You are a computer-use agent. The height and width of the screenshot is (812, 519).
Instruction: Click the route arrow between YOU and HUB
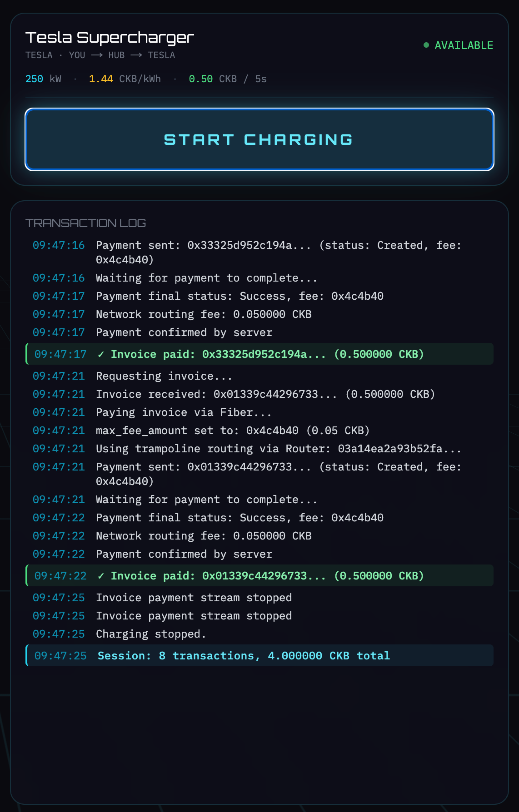click(x=97, y=55)
